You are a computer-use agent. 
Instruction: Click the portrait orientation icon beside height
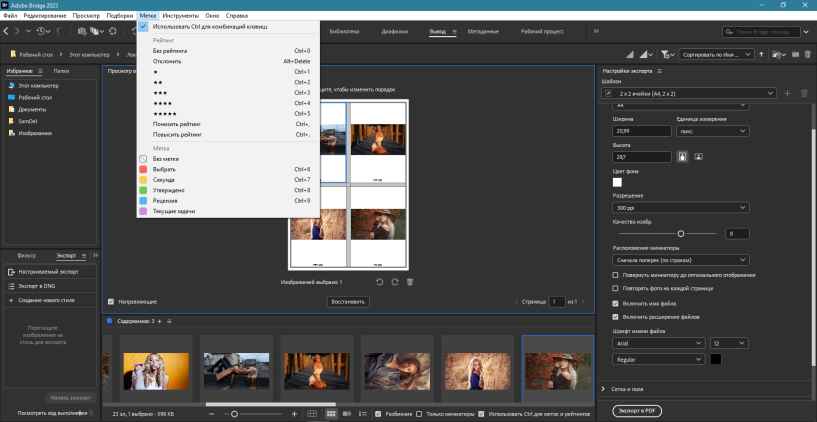point(682,157)
